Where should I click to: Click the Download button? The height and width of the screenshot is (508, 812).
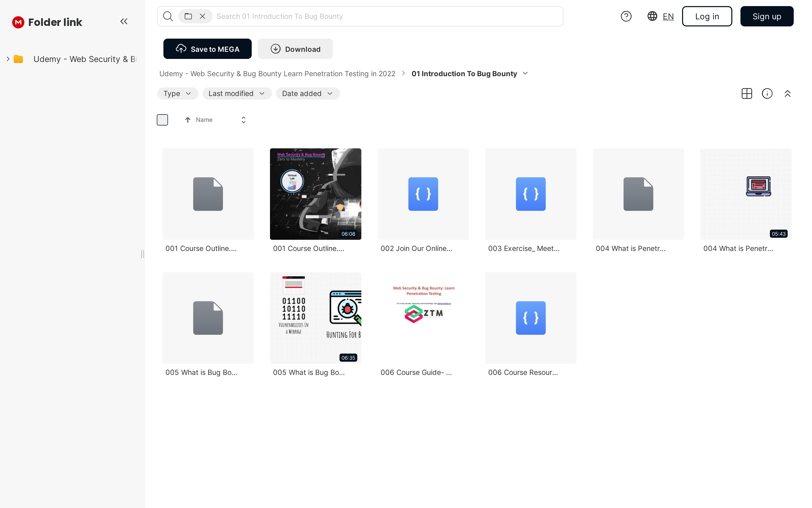[295, 49]
